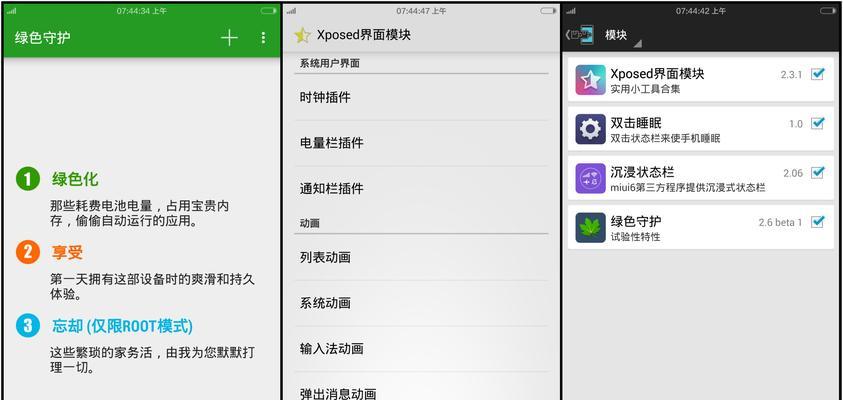Uncheck the Xposed界面模块 module checkbox
Screen dimensions: 843x400
tap(818, 74)
